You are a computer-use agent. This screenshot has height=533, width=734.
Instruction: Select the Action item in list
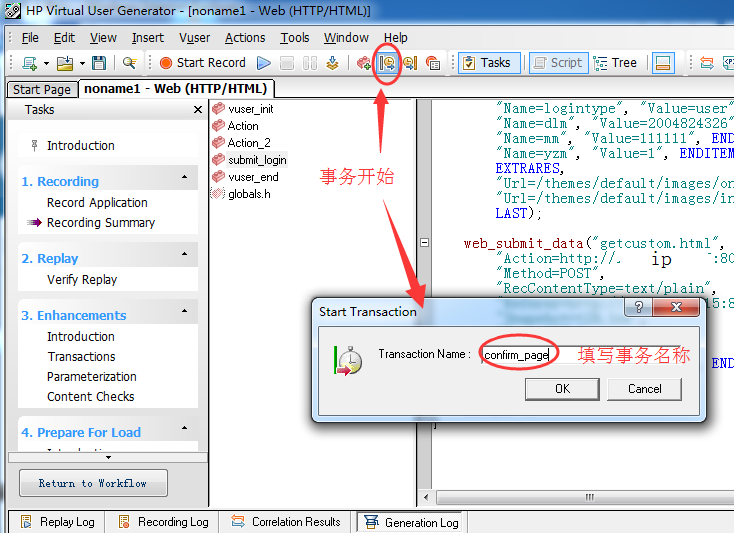[x=235, y=126]
